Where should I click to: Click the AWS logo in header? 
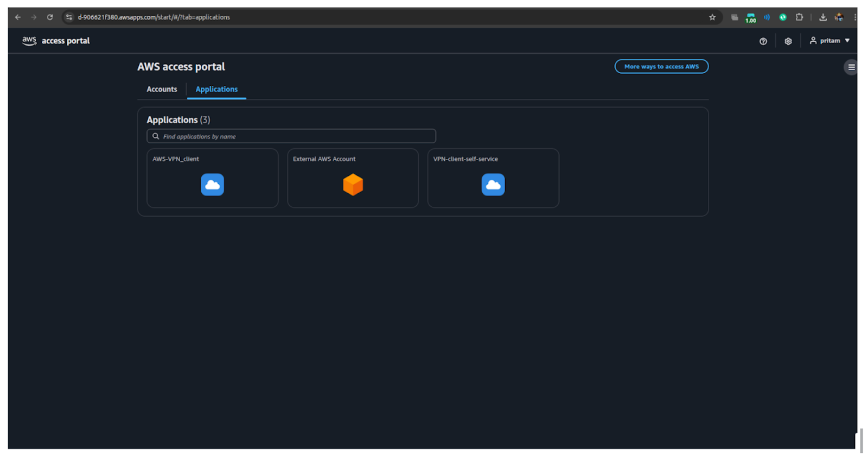(29, 41)
